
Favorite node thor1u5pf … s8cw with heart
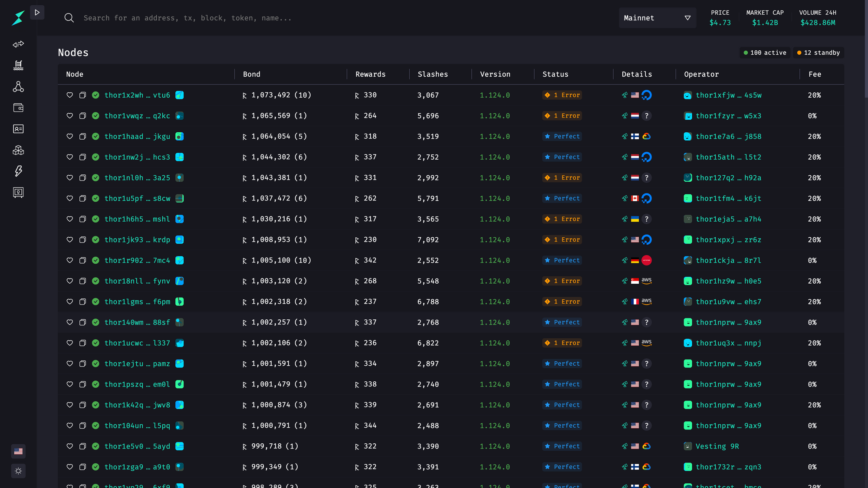(x=69, y=198)
